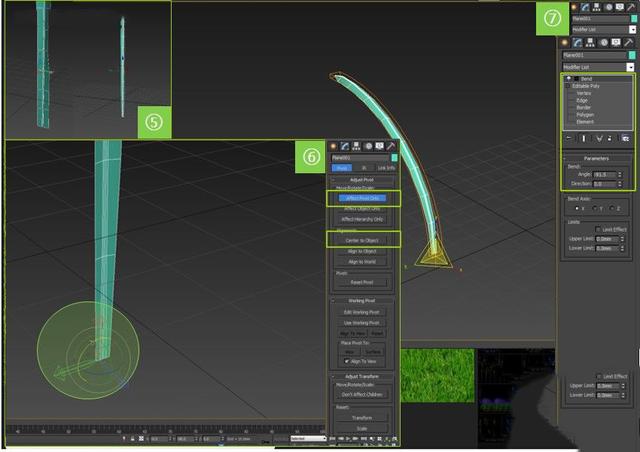Open Configure Modifier Sets icon below stack
The image size is (640, 452).
[x=625, y=138]
